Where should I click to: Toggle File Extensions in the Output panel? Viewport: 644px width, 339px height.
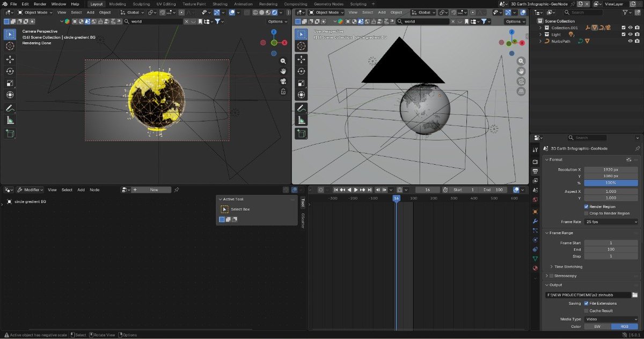[x=586, y=303]
